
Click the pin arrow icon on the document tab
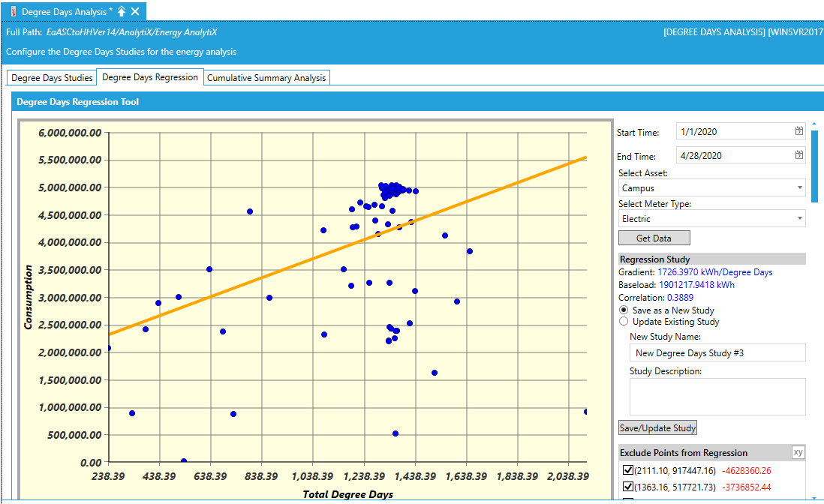click(x=122, y=11)
